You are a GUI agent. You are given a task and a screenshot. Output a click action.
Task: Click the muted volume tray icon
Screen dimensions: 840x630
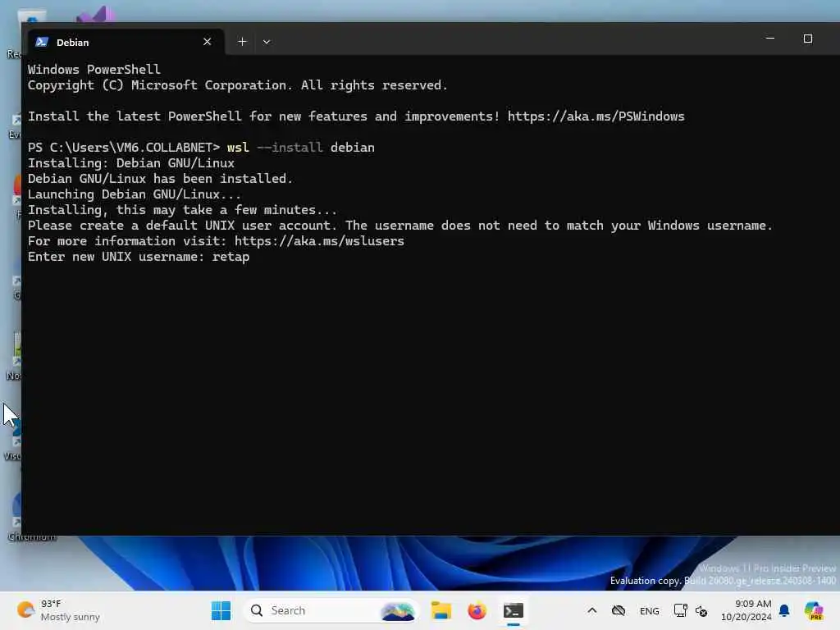point(701,610)
